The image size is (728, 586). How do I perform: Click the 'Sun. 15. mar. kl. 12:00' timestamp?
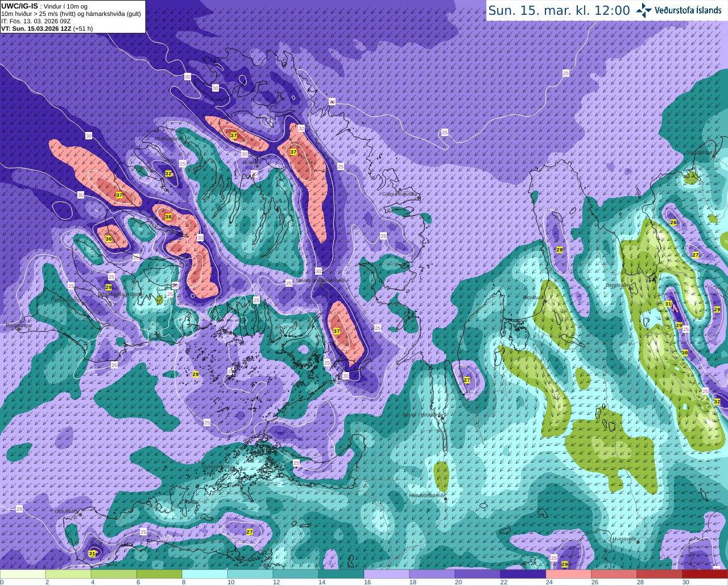[x=559, y=11]
